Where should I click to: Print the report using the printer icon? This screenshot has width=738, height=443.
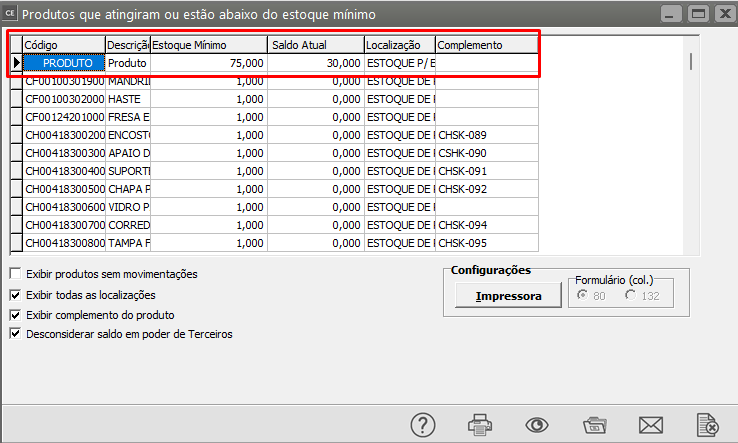(481, 424)
